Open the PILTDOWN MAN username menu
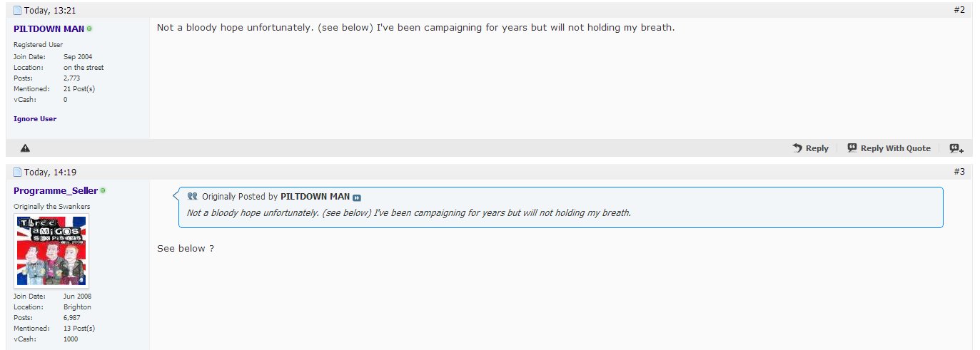The height and width of the screenshot is (350, 980). pyautogui.click(x=49, y=29)
